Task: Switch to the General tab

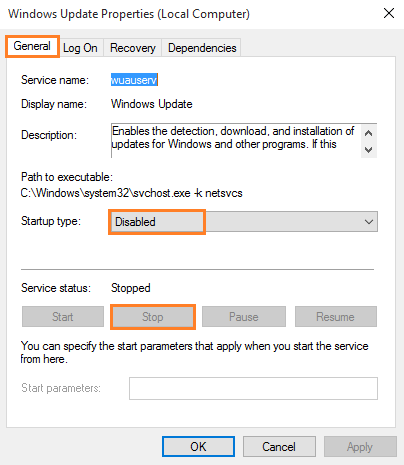Action: tap(32, 46)
